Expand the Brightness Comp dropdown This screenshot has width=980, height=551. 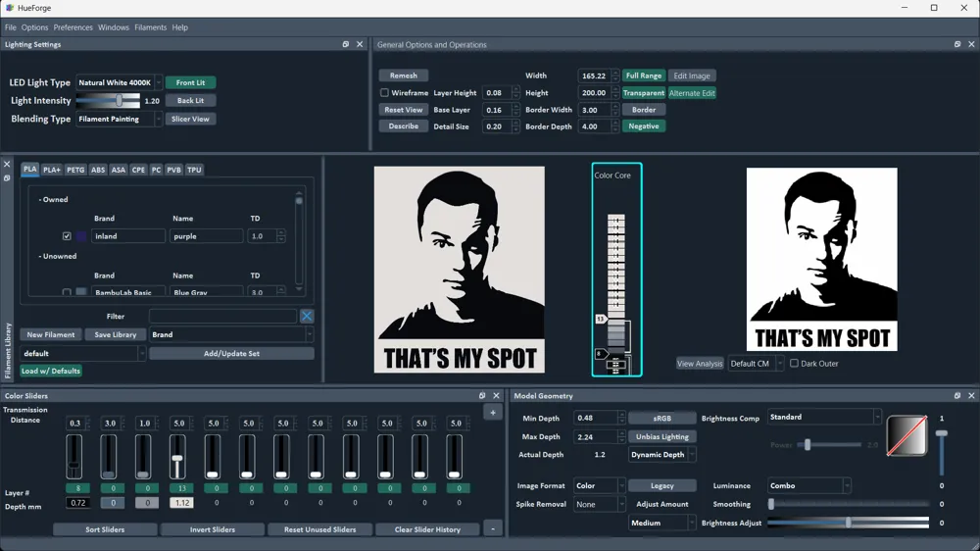(x=824, y=418)
